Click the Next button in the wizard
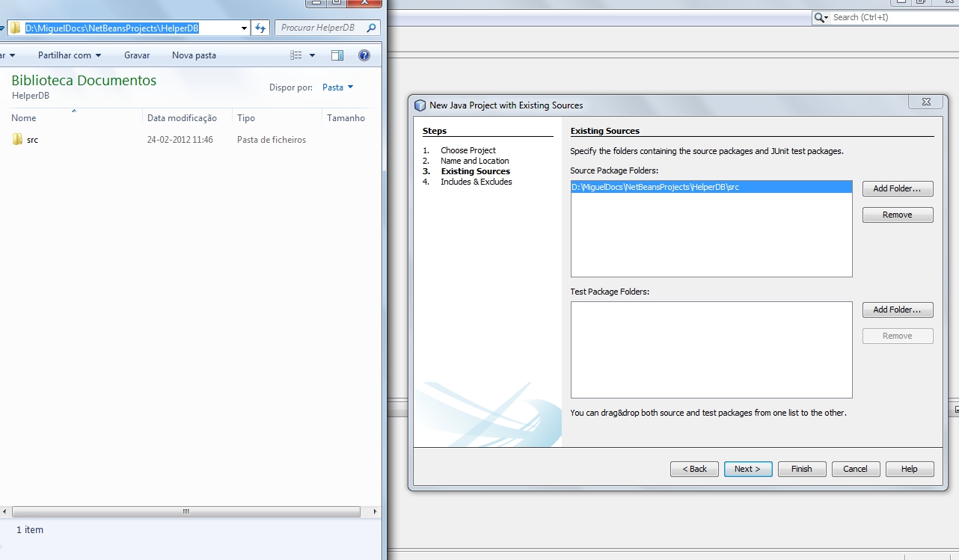The height and width of the screenshot is (560, 959). 748,469
